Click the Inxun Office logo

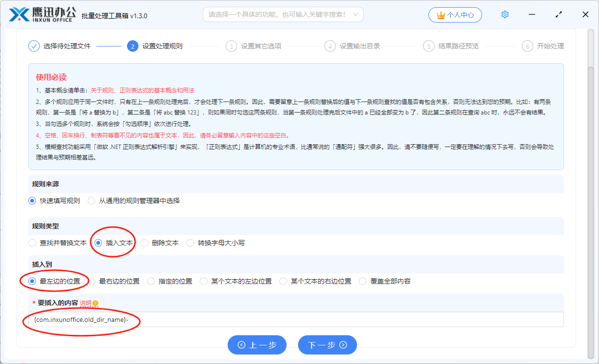pyautogui.click(x=42, y=14)
